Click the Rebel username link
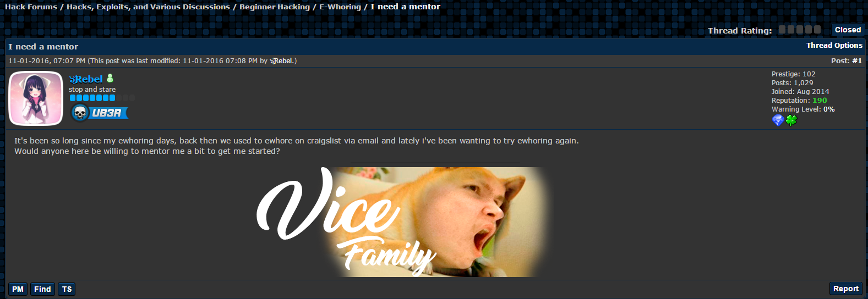Image resolution: width=868 pixels, height=299 pixels. pyautogui.click(x=86, y=79)
